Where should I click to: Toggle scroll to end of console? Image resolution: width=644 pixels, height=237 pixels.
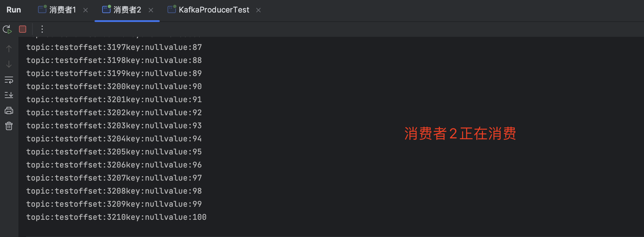(9, 95)
